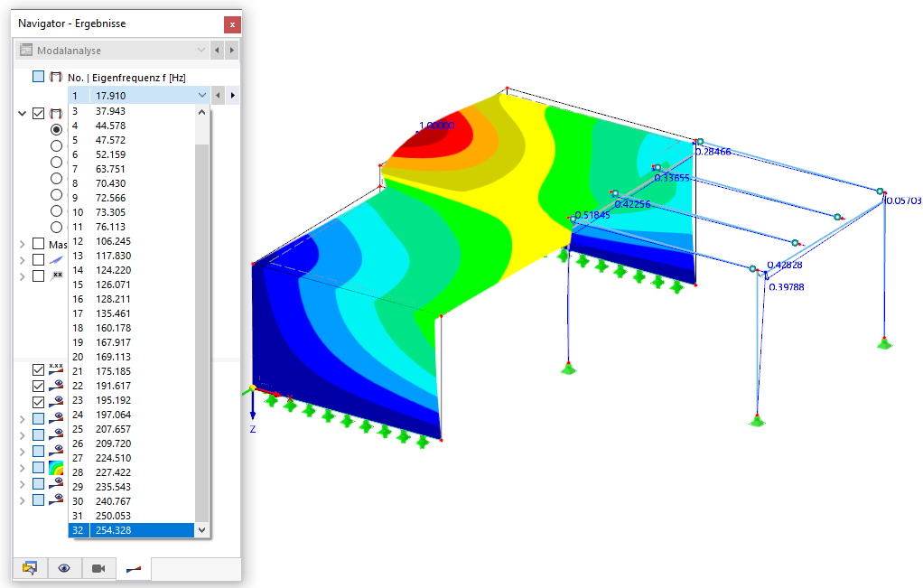Click the 0.33655 value label

(x=672, y=178)
